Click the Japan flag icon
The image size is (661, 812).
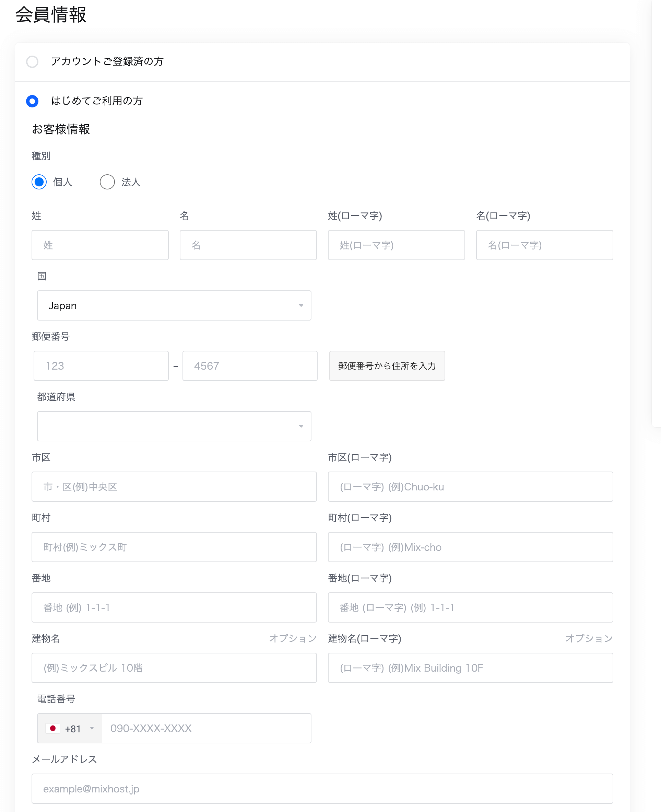click(53, 728)
